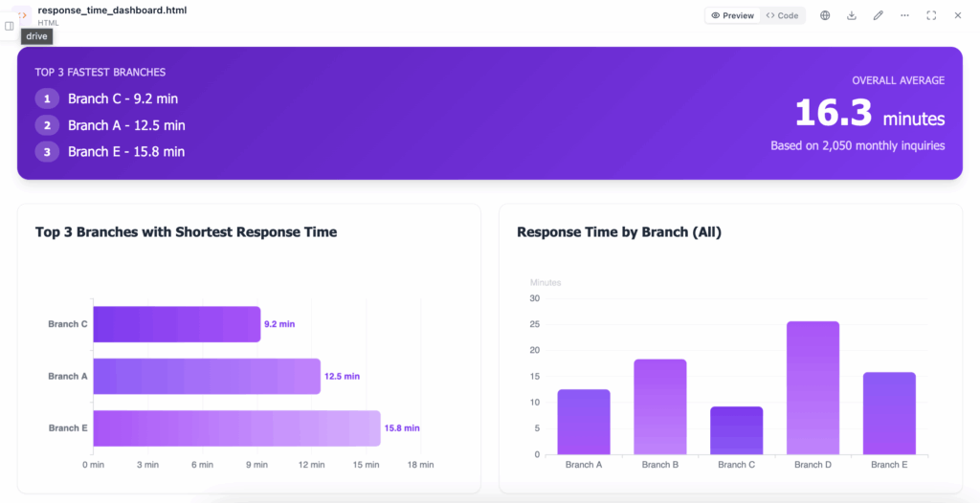Select the rank 1 circle badge

47,98
